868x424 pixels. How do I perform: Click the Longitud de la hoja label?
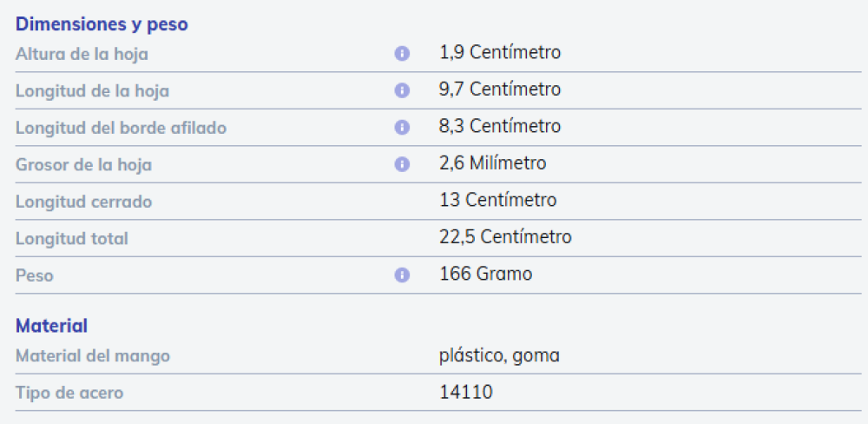tap(93, 91)
